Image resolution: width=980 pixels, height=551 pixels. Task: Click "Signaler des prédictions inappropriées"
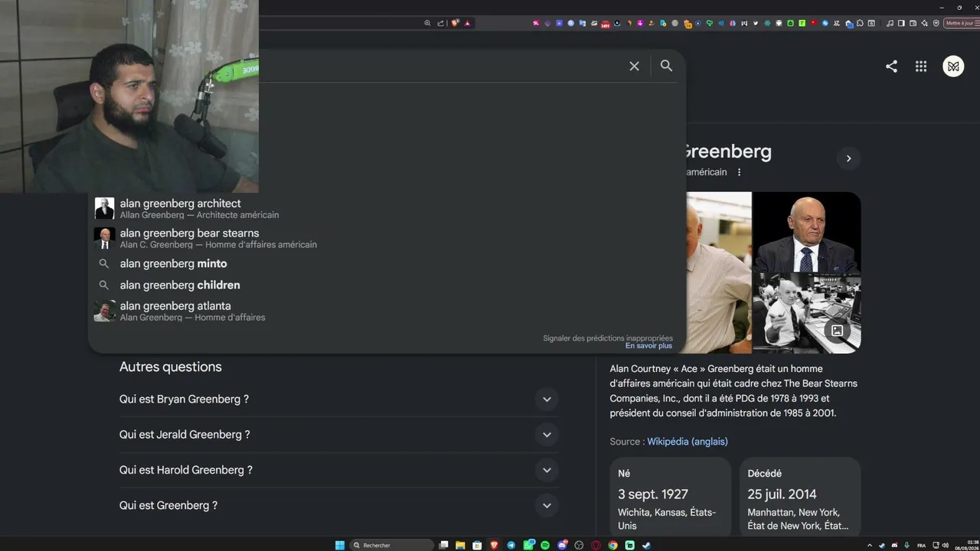[608, 338]
